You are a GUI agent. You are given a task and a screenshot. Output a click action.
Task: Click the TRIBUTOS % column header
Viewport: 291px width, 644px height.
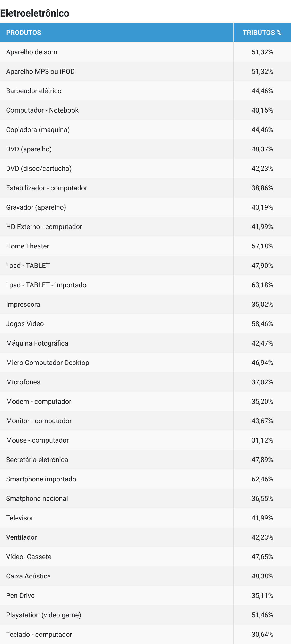point(262,33)
